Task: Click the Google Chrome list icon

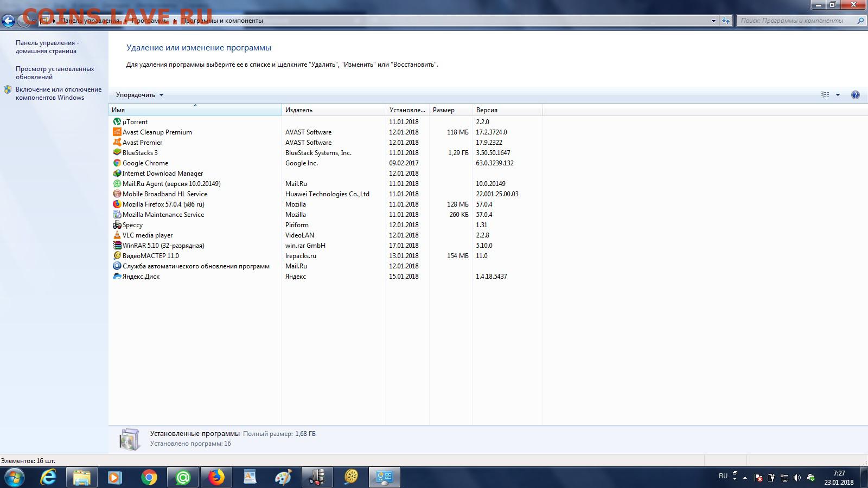Action: click(117, 163)
